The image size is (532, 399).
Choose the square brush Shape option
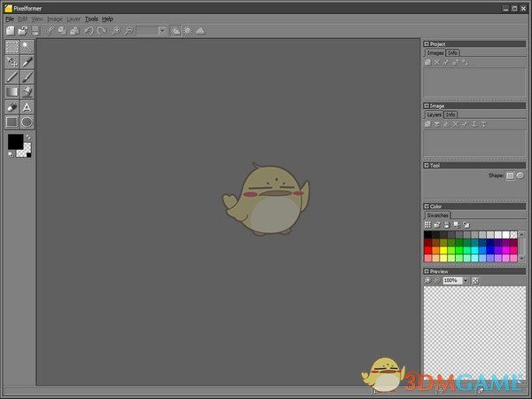[510, 176]
